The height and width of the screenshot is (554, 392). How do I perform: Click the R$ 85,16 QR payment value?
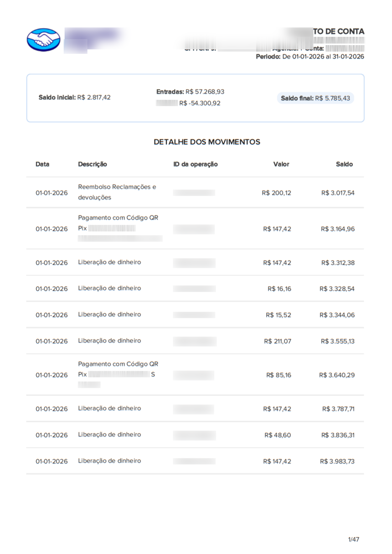click(x=279, y=375)
